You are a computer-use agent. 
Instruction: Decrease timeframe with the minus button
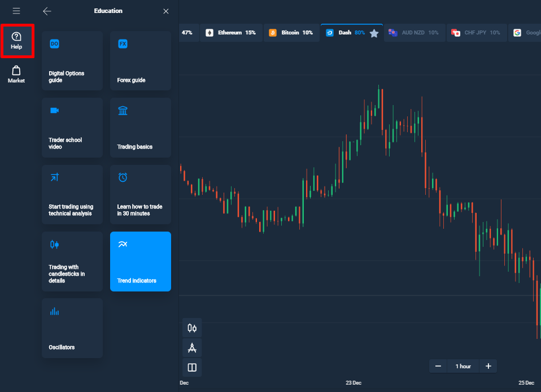[x=438, y=366]
